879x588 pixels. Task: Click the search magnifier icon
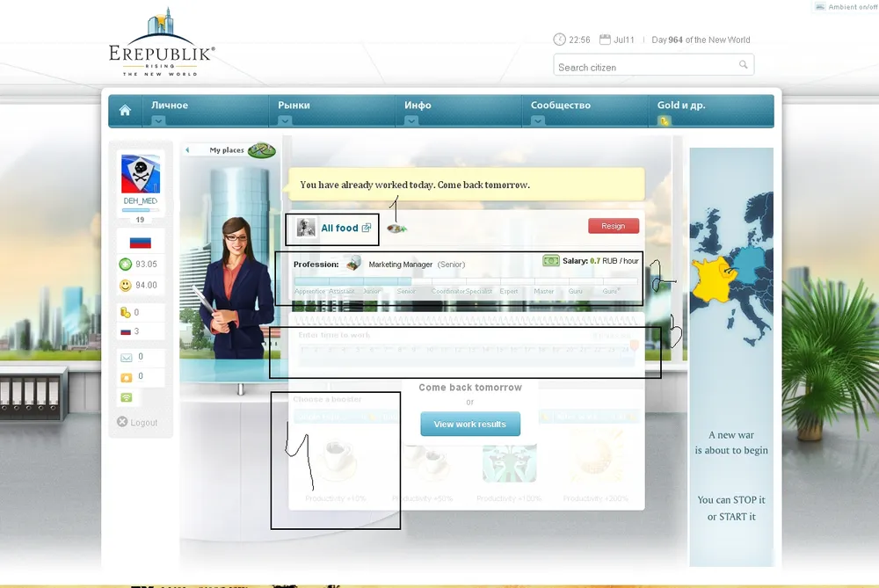pos(744,64)
